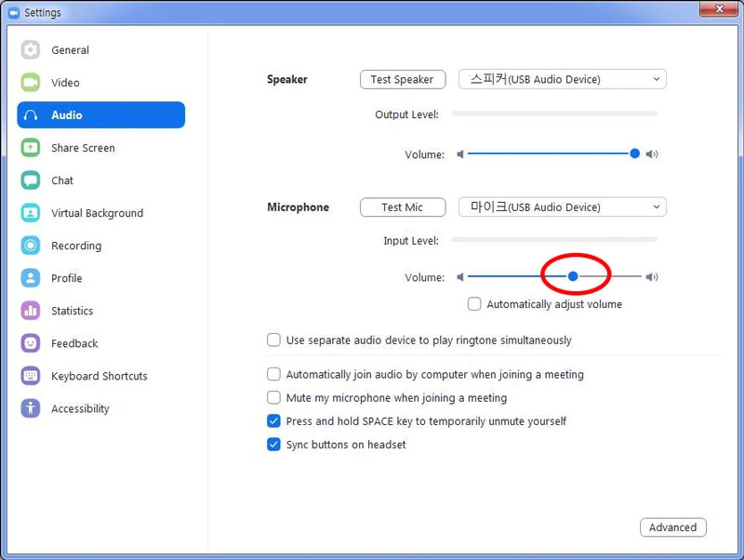Open the Advanced audio settings

pos(672,527)
